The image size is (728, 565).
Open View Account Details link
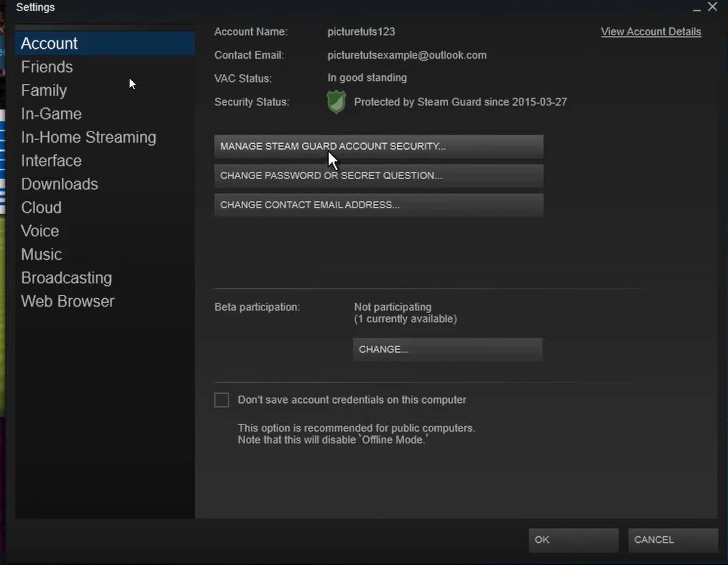pos(651,31)
